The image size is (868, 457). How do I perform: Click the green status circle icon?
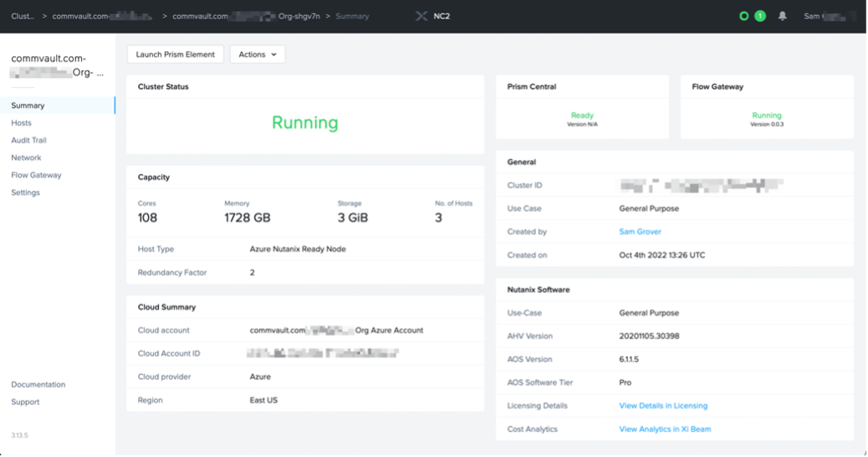744,16
